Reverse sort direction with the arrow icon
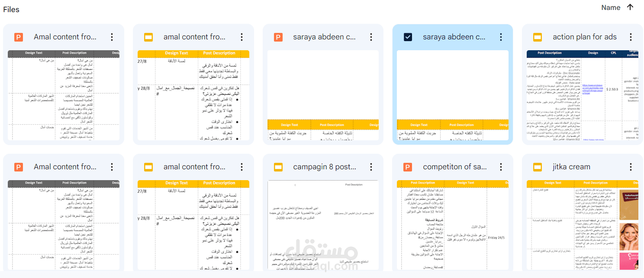This screenshot has width=644, height=278. 630,7
